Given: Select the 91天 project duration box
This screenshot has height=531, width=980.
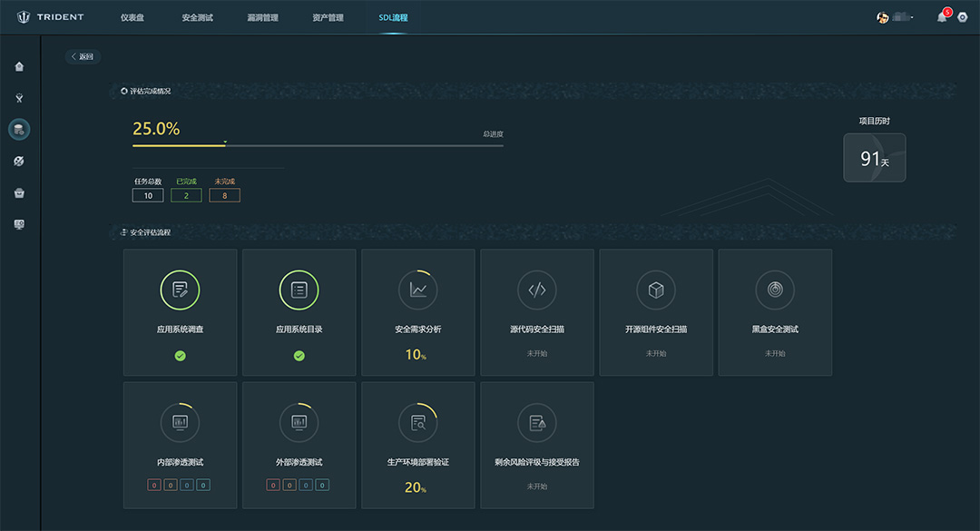Looking at the screenshot, I should pos(874,158).
